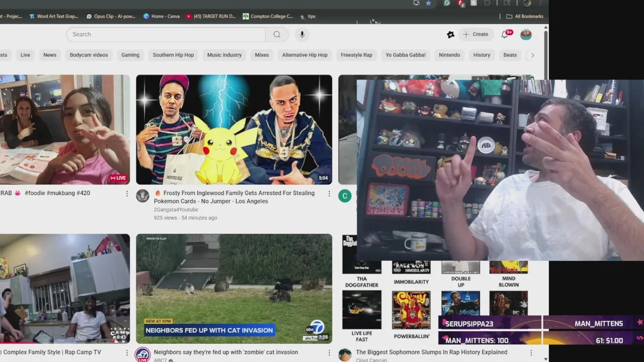644x362 pixels.
Task: Select the Gaming filter chip
Action: click(x=130, y=55)
